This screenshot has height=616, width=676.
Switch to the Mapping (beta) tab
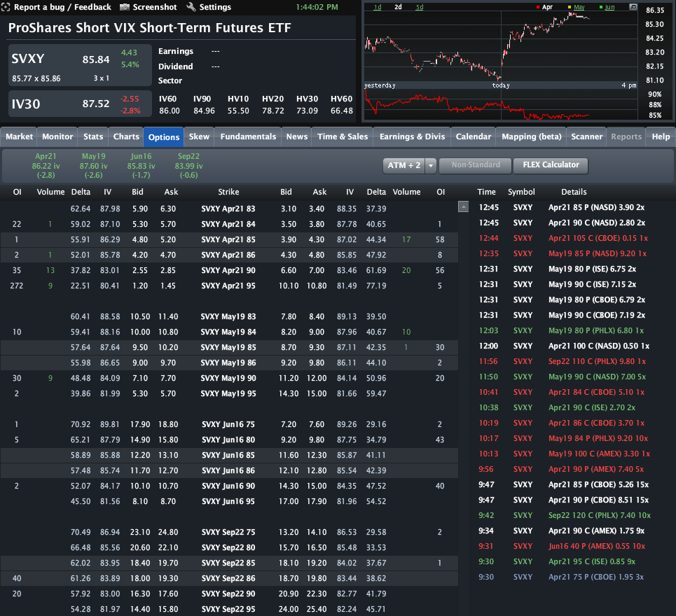532,136
